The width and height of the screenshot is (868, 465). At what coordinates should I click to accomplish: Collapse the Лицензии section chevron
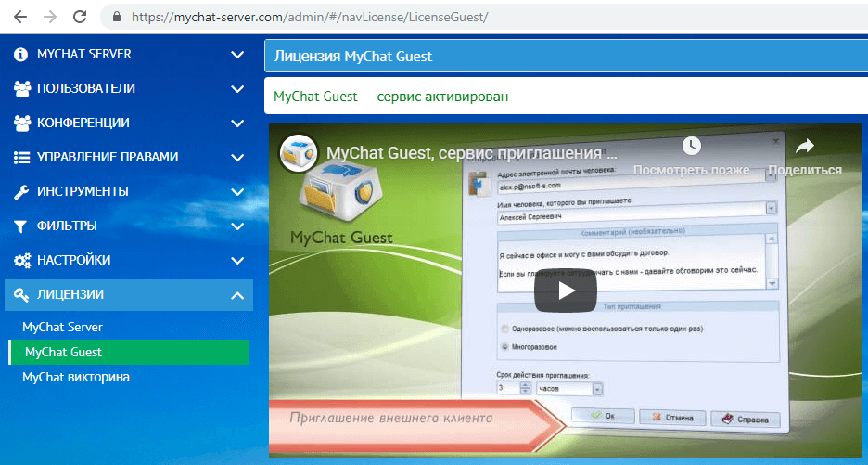[x=237, y=295]
